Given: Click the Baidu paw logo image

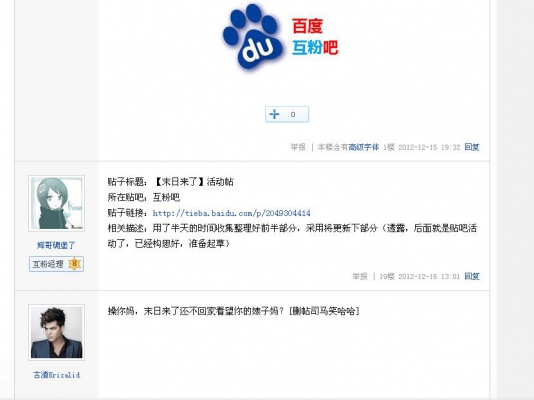Looking at the screenshot, I should [x=253, y=37].
